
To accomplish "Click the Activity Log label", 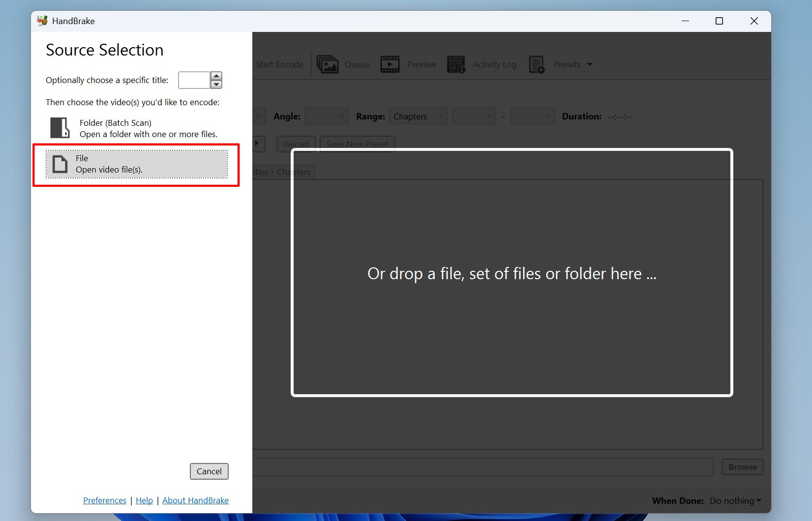I will [x=495, y=64].
